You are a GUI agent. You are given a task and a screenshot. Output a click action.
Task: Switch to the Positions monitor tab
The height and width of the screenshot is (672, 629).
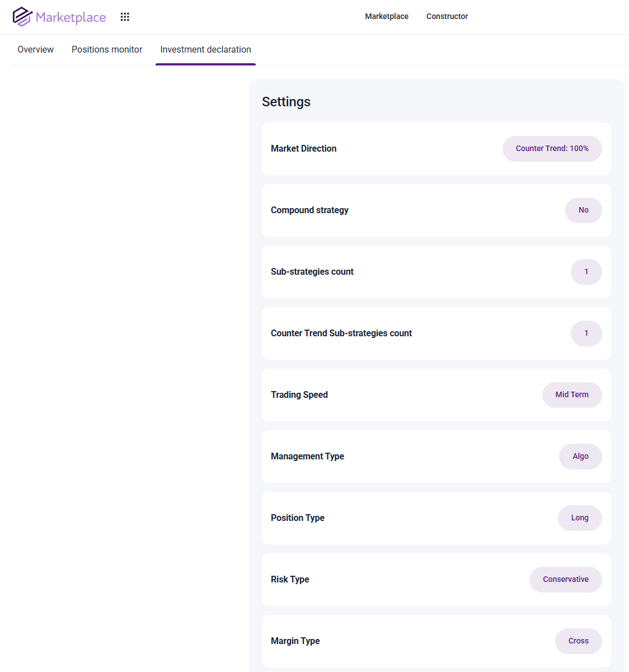click(107, 49)
